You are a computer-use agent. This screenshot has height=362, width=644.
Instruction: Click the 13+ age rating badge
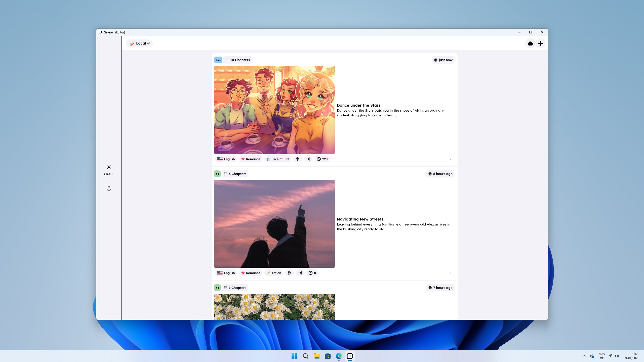click(x=218, y=60)
